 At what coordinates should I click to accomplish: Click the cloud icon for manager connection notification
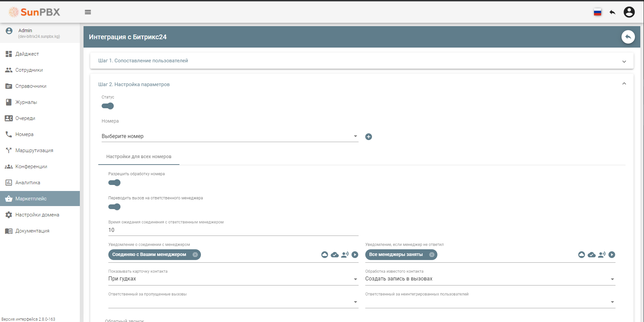325,255
